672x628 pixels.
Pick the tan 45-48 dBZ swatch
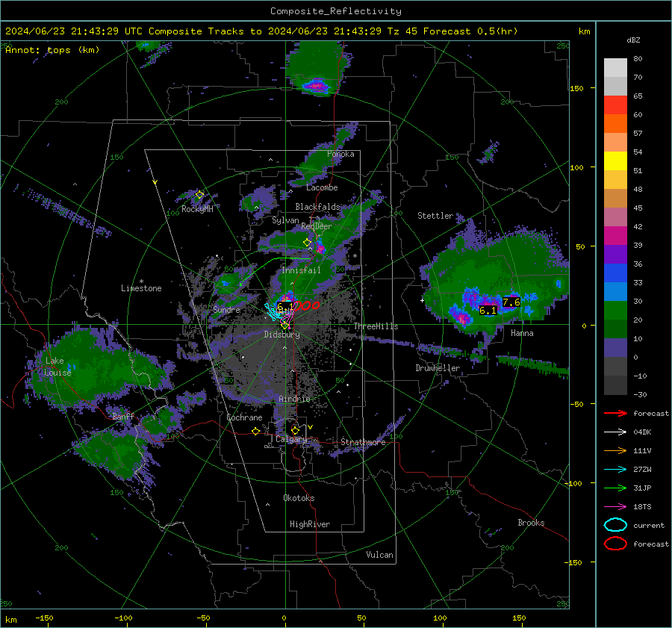pyautogui.click(x=615, y=198)
